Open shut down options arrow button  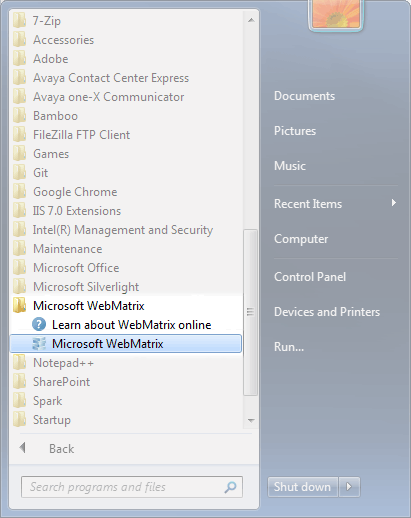(x=349, y=487)
